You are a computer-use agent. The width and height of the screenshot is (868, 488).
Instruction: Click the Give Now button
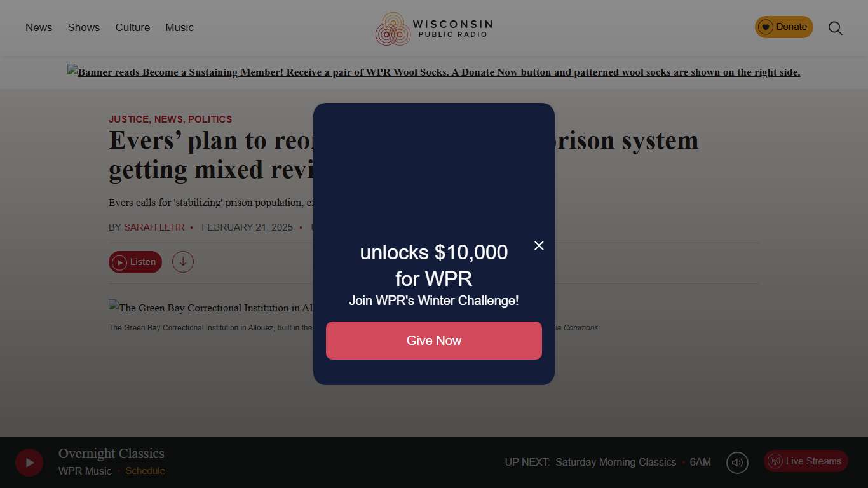tap(434, 341)
